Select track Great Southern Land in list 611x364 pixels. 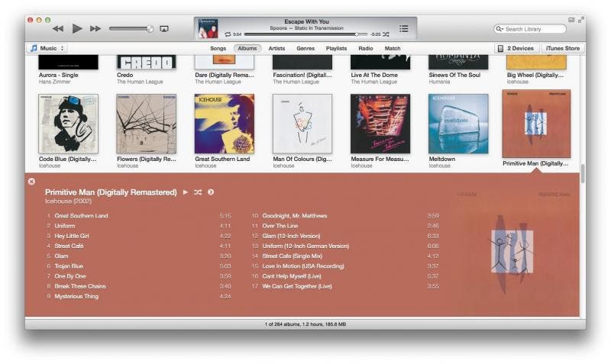(x=139, y=216)
